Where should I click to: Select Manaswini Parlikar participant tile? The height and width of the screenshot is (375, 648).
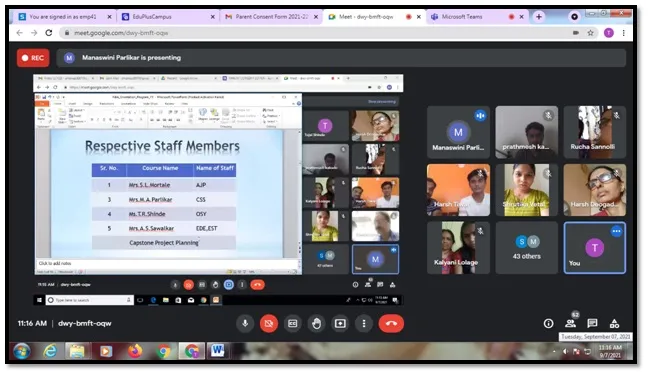[458, 132]
